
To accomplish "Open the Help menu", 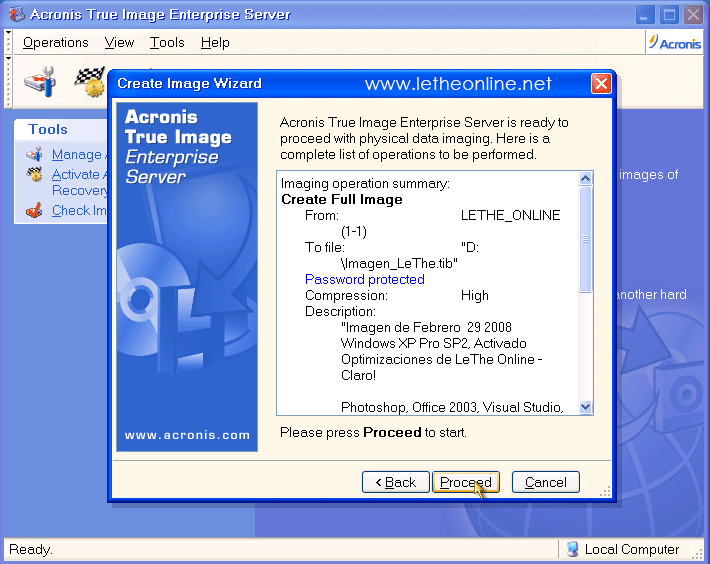I will click(x=215, y=43).
